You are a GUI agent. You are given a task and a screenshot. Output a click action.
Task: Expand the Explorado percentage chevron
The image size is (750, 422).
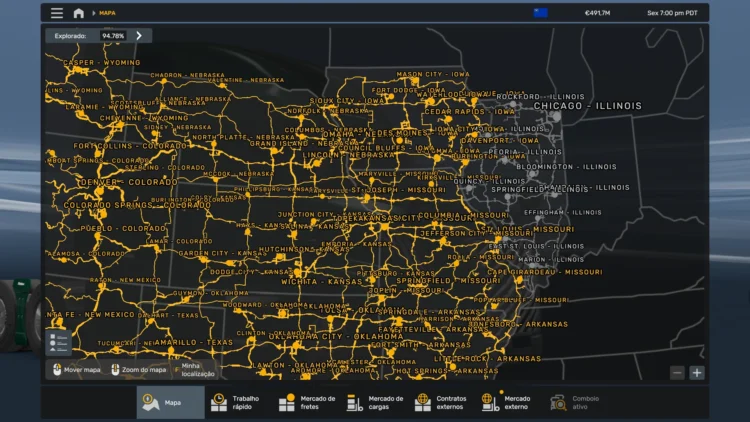click(139, 35)
